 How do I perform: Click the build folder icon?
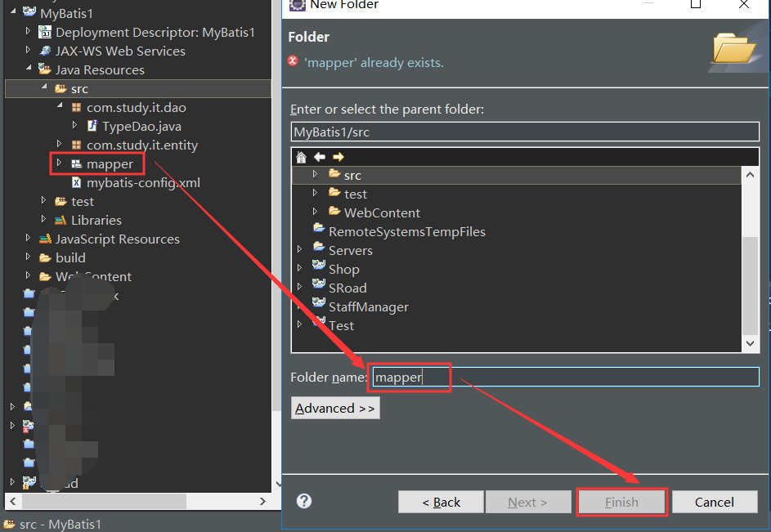point(45,257)
